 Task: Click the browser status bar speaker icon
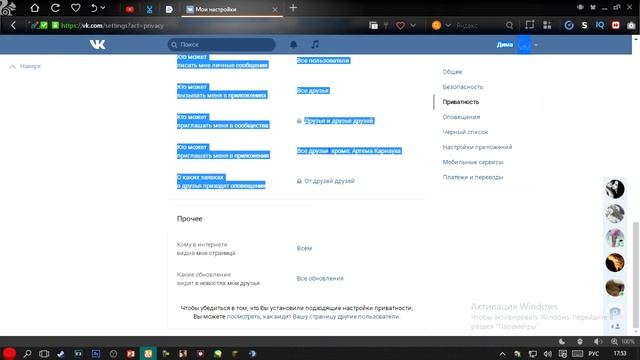tap(598, 342)
